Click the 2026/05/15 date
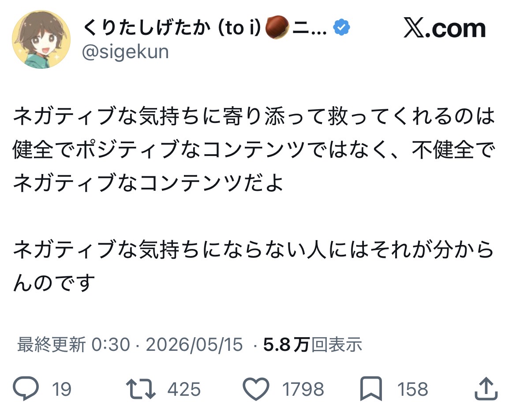 [194, 345]
